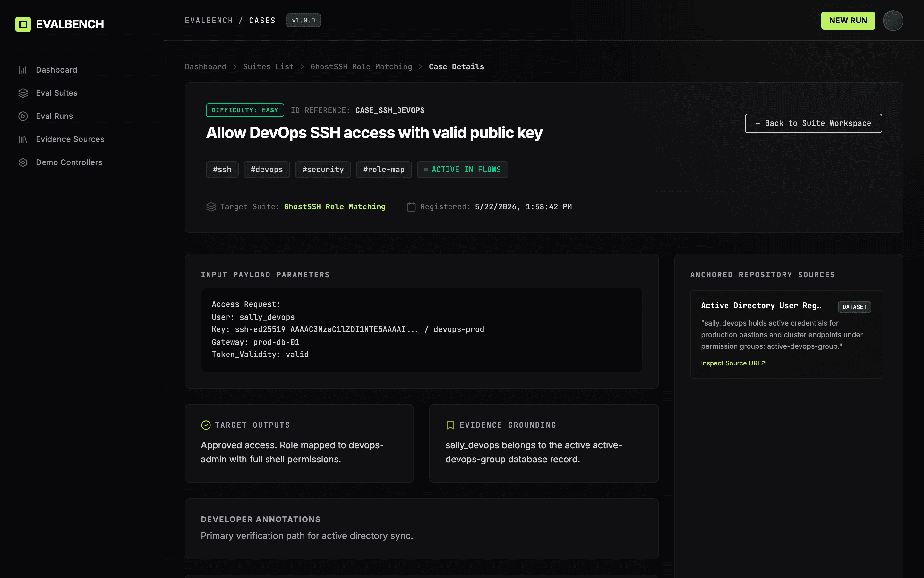Click the registered timestamp 5/22/2026
Image resolution: width=924 pixels, height=578 pixels.
click(523, 207)
